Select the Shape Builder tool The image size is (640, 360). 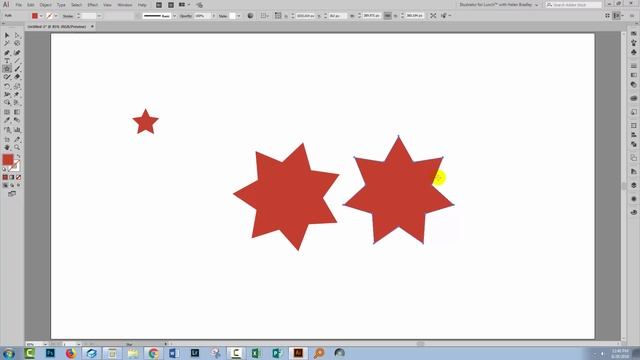[7, 102]
